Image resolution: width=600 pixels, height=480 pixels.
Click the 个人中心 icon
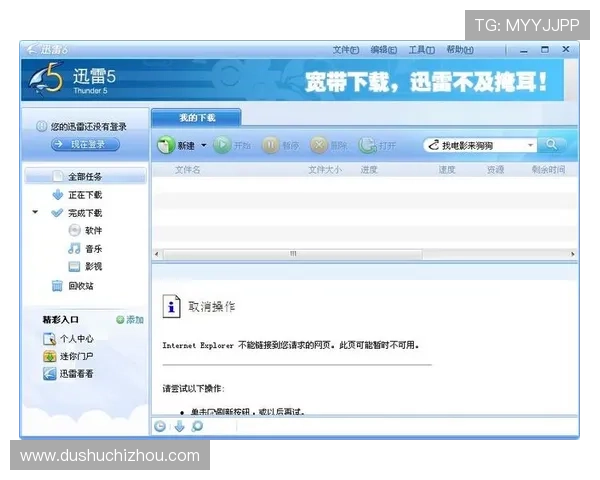(49, 339)
